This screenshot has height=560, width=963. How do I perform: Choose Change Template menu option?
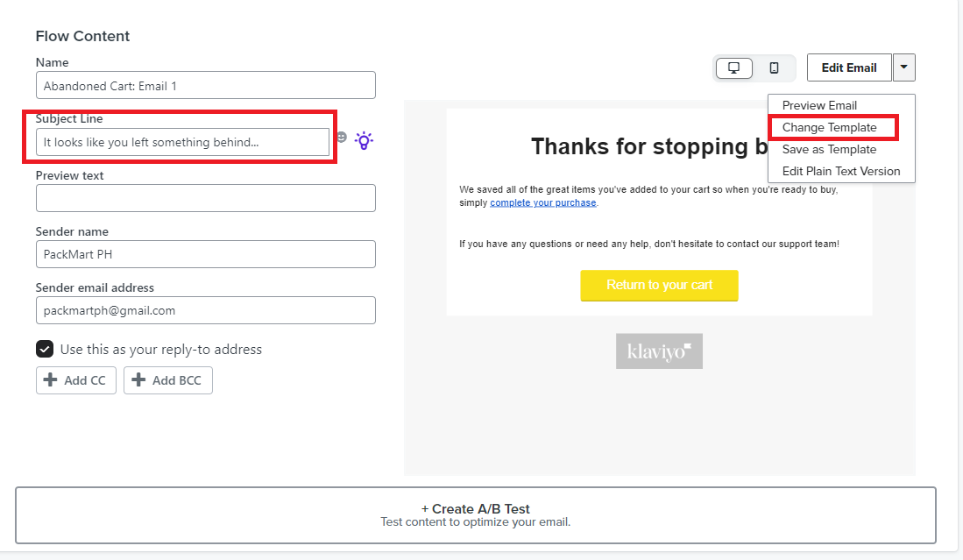click(829, 127)
